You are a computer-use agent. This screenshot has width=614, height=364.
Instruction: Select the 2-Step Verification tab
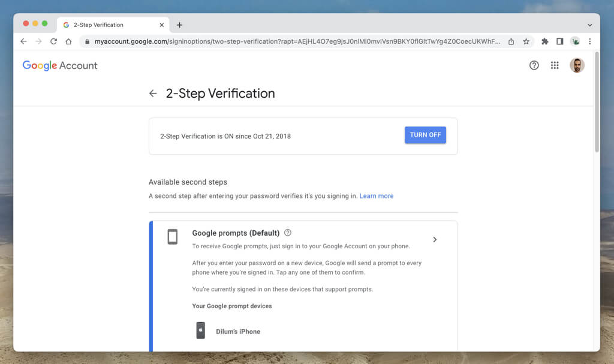(108, 25)
